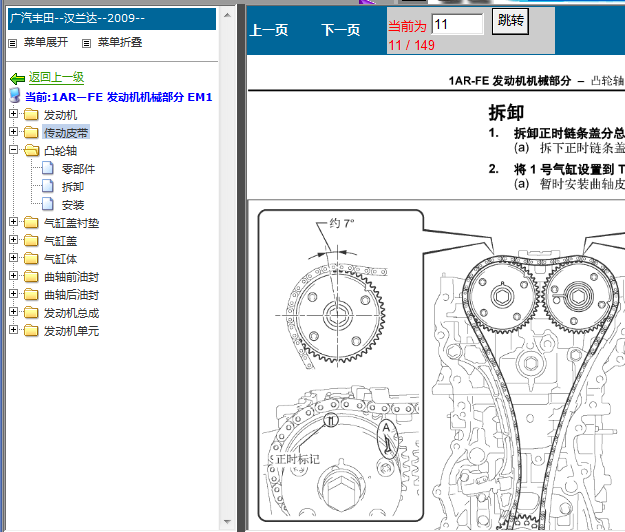Click the sidebar scroll down arrow
Image resolution: width=625 pixels, height=532 pixels.
[228, 522]
